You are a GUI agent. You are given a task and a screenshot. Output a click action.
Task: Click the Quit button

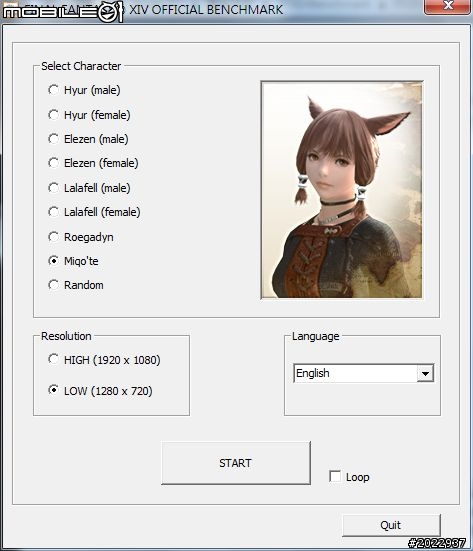[x=391, y=525]
